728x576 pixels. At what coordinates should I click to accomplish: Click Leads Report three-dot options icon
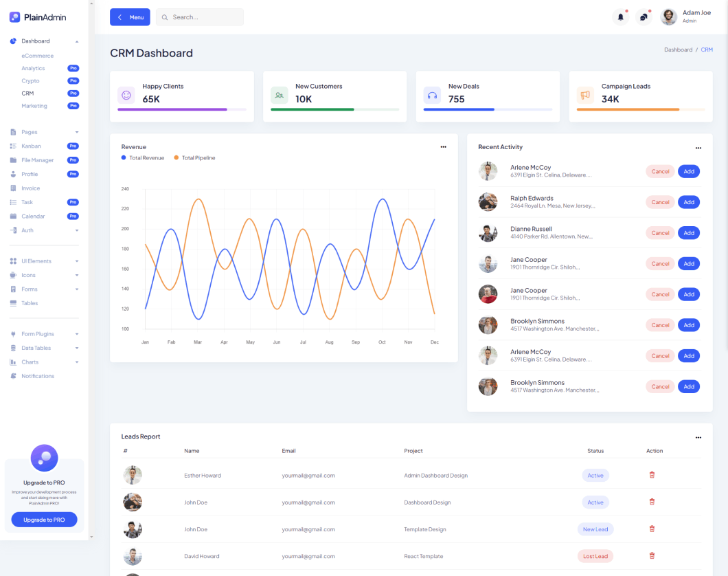[x=698, y=437]
